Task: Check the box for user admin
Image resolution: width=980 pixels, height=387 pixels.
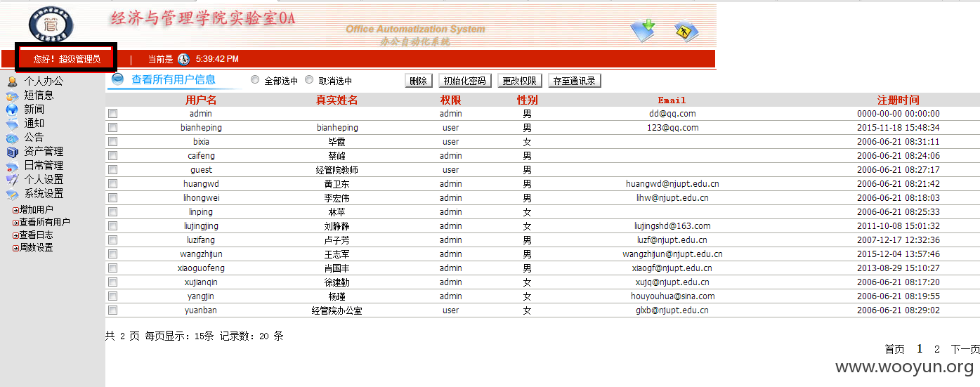Action: click(113, 114)
